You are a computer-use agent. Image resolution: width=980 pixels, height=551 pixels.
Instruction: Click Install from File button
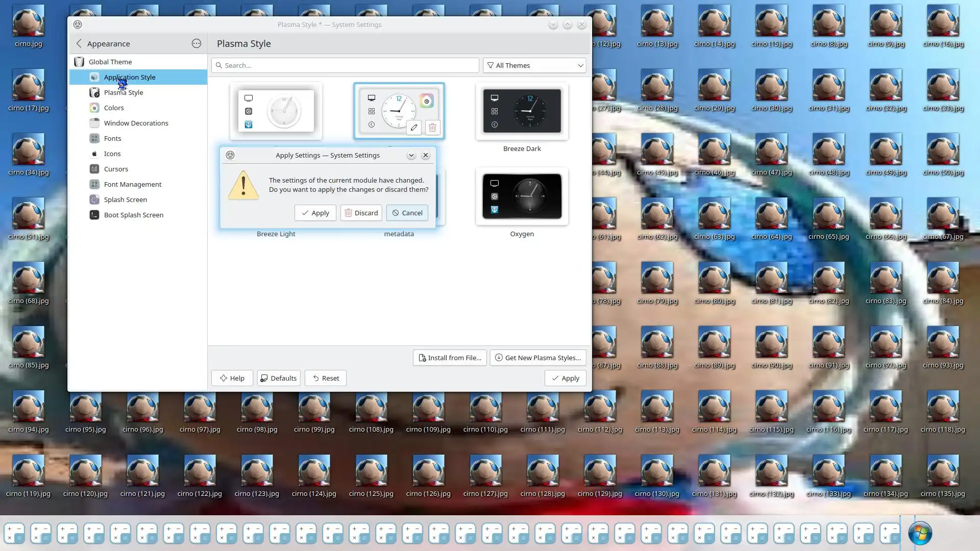tap(450, 358)
